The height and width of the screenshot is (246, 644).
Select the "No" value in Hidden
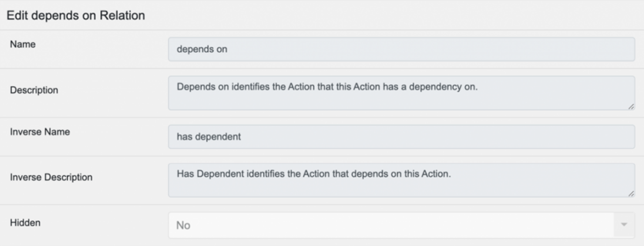183,225
